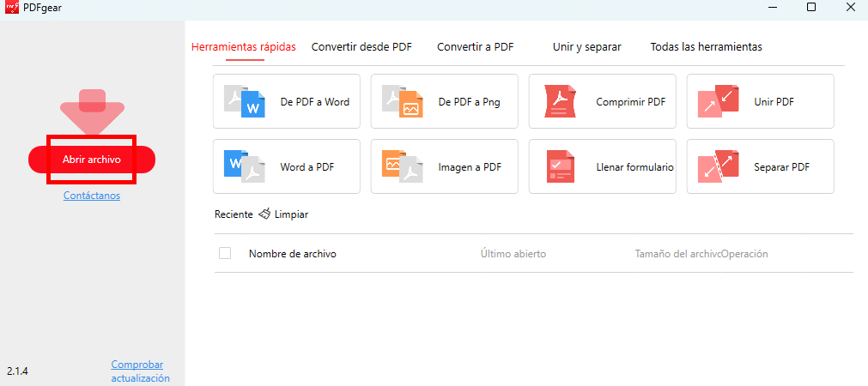Open the Word a PDF icon
This screenshot has height=386, width=868.
244,166
